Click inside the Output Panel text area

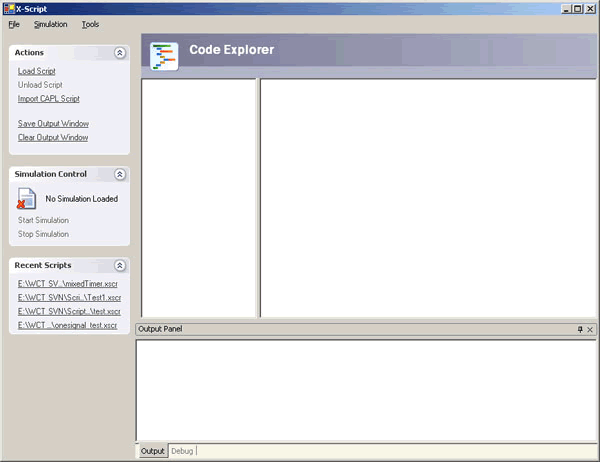(x=365, y=390)
